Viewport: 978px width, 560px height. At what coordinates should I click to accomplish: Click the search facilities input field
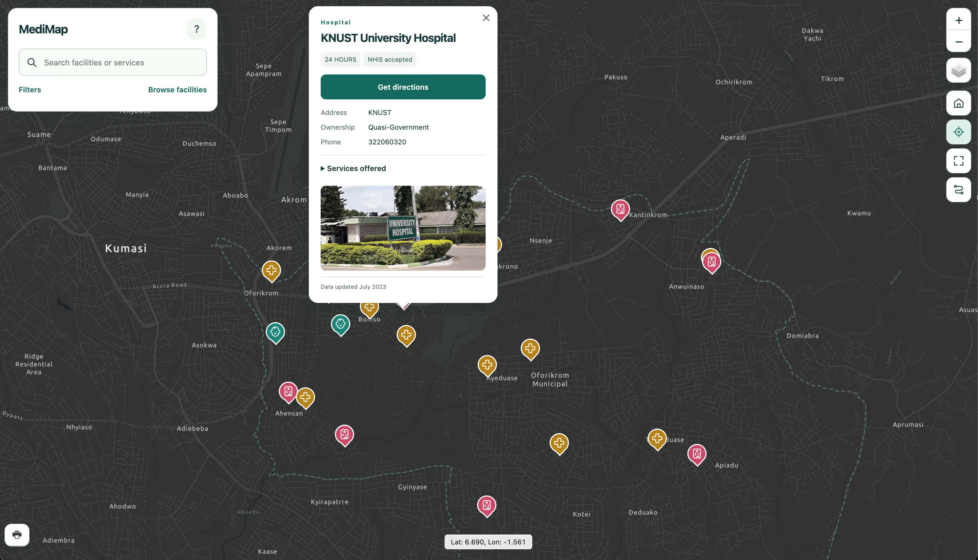click(x=113, y=62)
